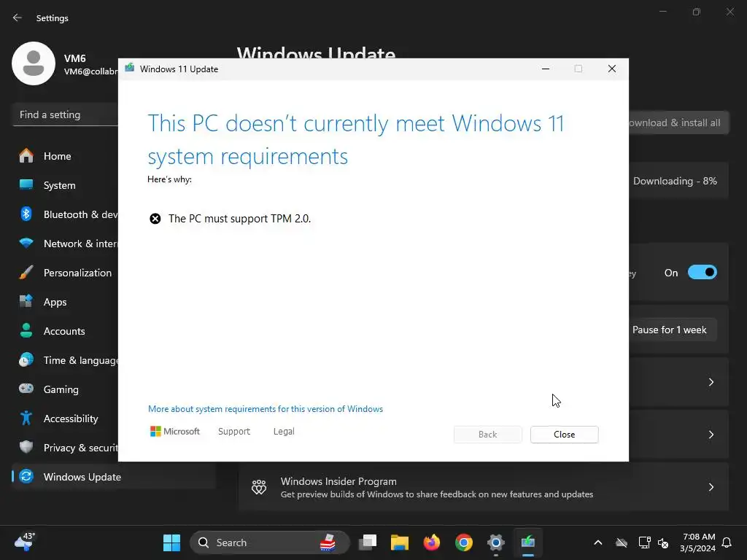Click the Microsoft logo in dialog

[175, 431]
